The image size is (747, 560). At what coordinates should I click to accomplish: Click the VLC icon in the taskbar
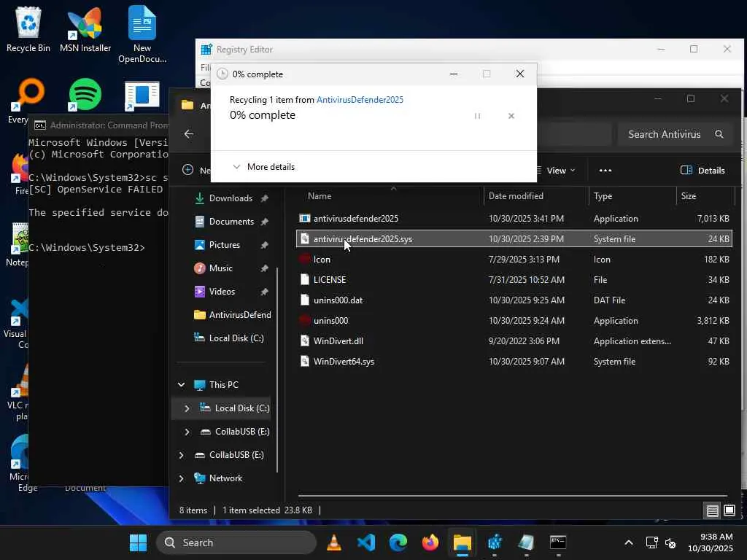333,542
